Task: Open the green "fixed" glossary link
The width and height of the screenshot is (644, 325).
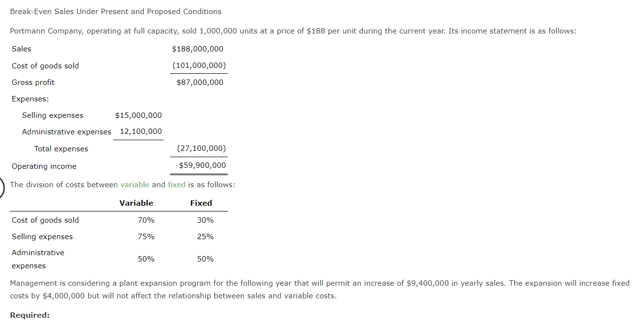Action: (x=176, y=185)
